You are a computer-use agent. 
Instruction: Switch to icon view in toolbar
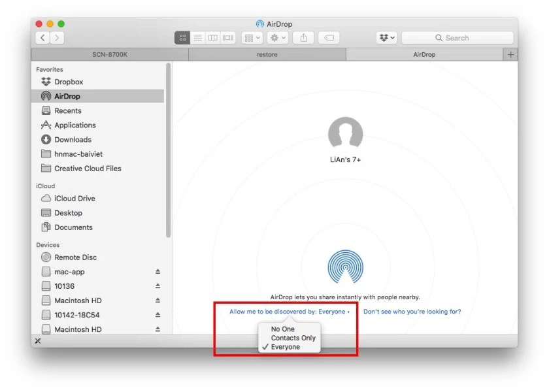click(182, 38)
